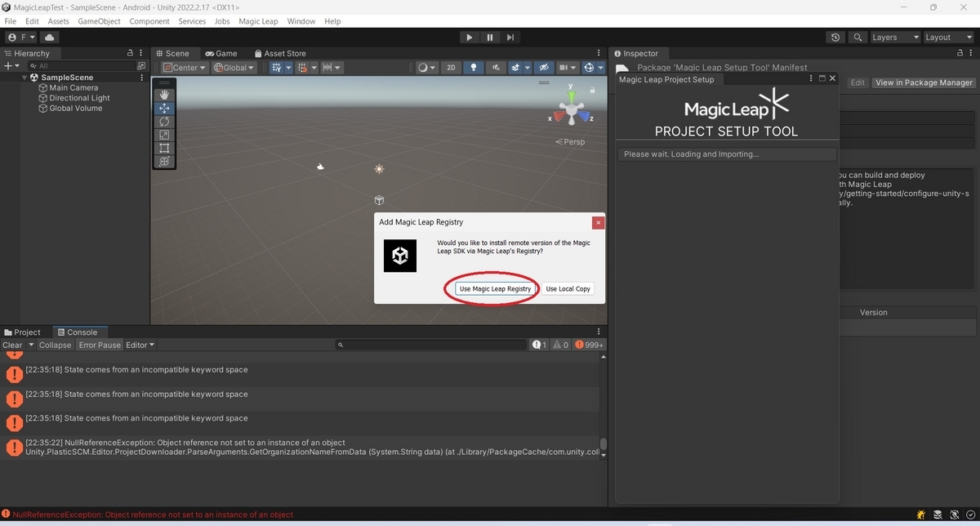This screenshot has height=526, width=980.
Task: Clear the Console log
Action: [x=12, y=345]
